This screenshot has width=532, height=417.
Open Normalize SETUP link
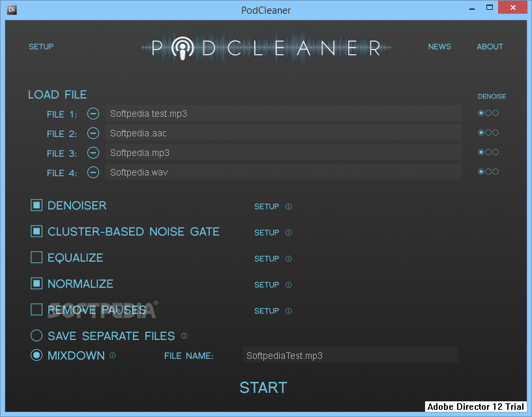(x=267, y=285)
